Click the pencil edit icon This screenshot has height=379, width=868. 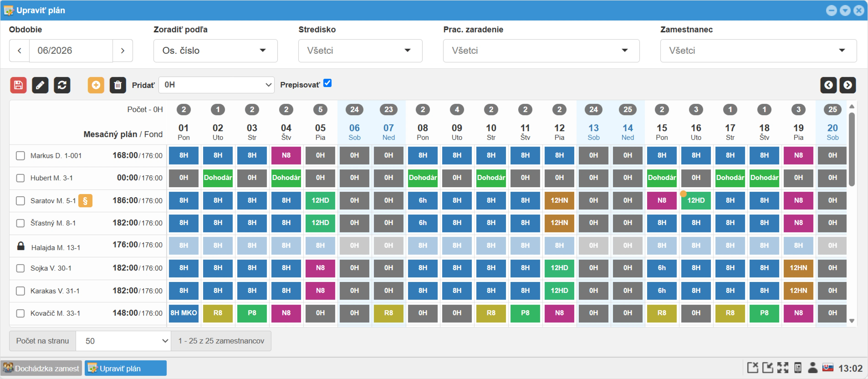(x=40, y=85)
